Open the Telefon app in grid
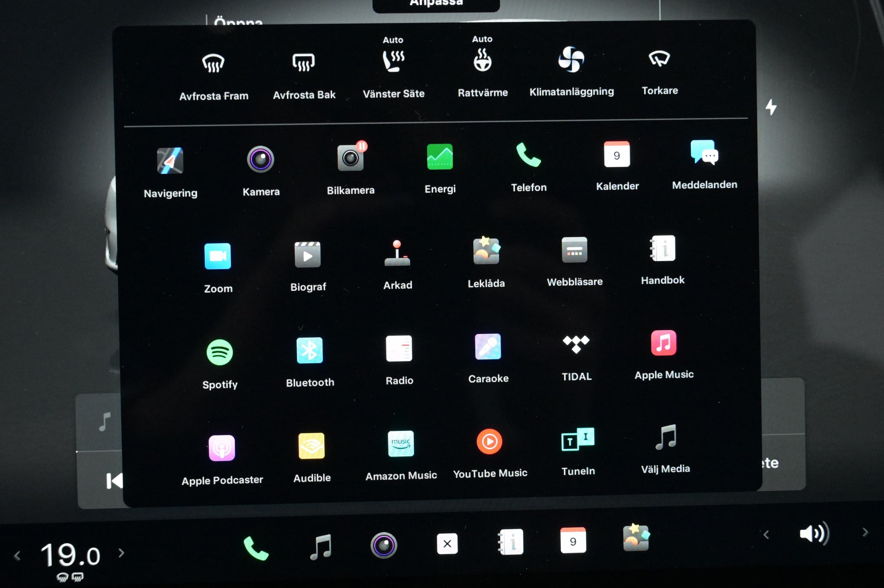 click(x=528, y=155)
